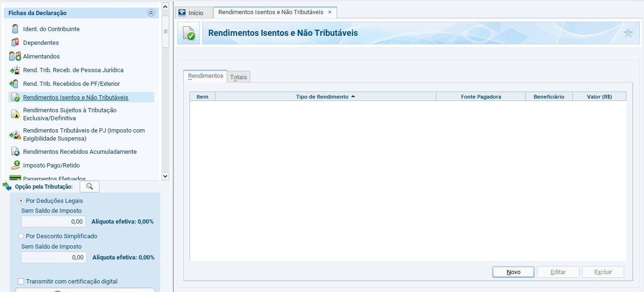Enable Transmitir com certificação digital checkbox

coord(21,282)
